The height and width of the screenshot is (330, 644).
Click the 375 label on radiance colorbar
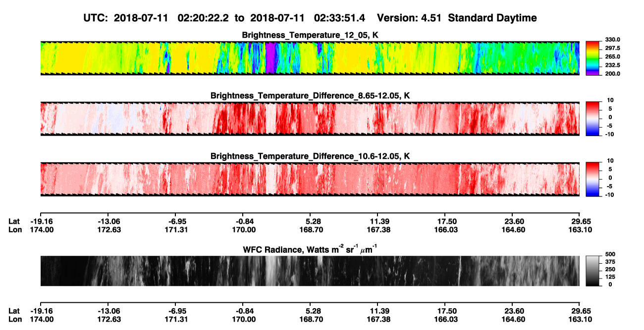coord(610,262)
